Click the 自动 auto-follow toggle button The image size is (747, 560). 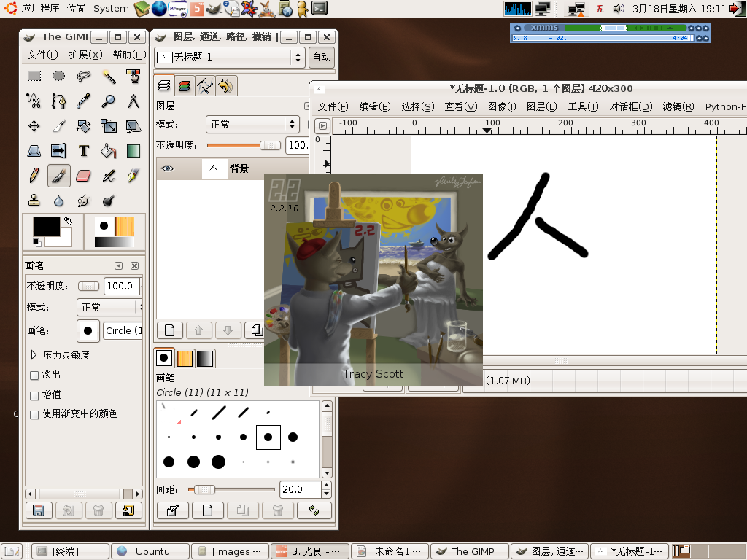tap(322, 57)
